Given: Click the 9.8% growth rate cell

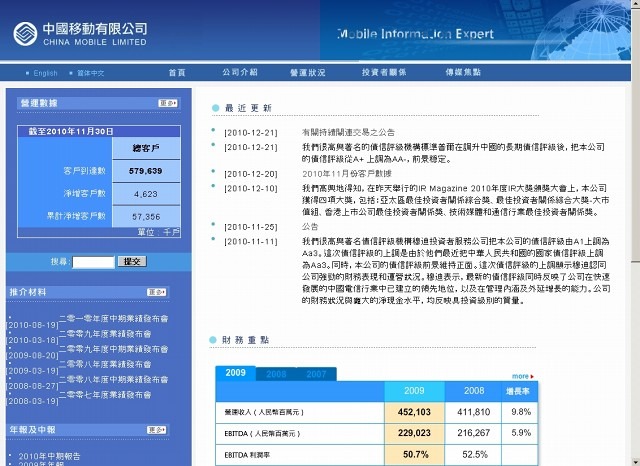Looking at the screenshot, I should 521,412.
